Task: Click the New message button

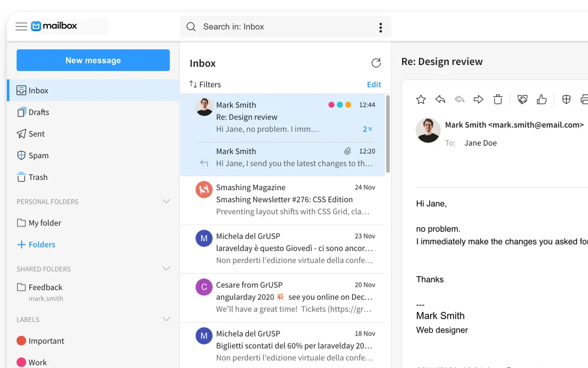Action: pyautogui.click(x=93, y=60)
